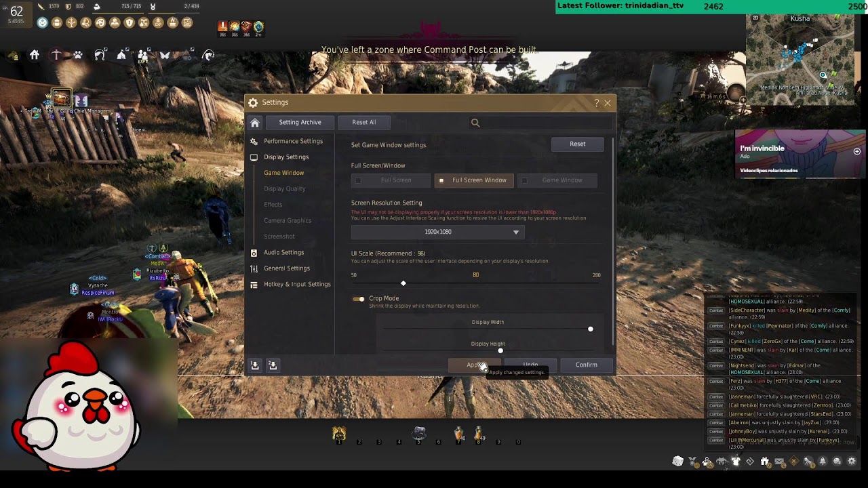The image size is (868, 488).
Task: Click the tree-shaped round icon in top bar
Action: (71, 22)
